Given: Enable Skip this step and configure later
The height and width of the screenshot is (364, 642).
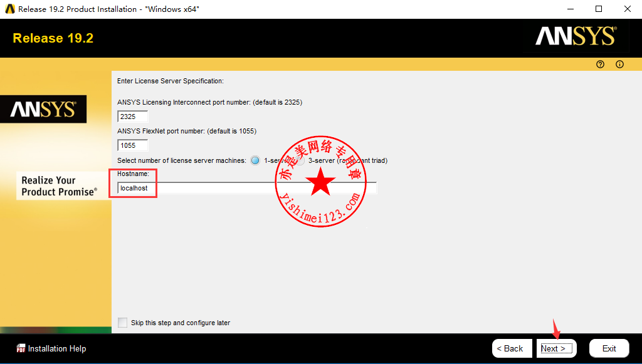Looking at the screenshot, I should click(x=122, y=323).
